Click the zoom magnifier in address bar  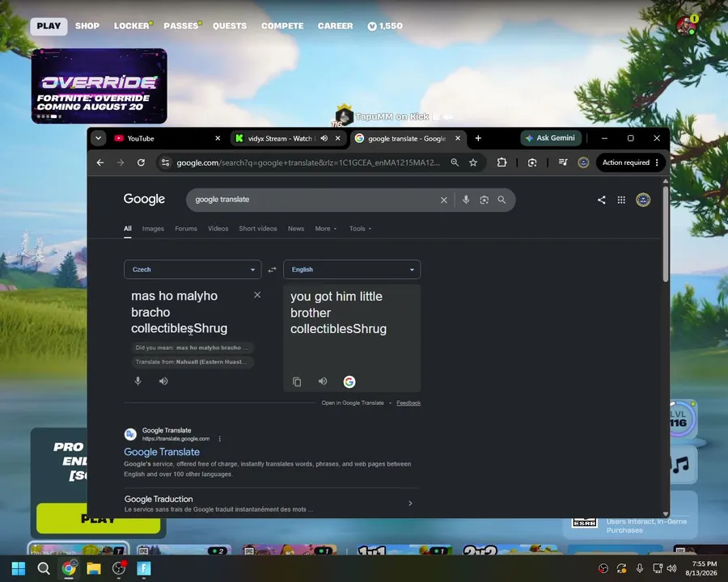click(x=455, y=162)
